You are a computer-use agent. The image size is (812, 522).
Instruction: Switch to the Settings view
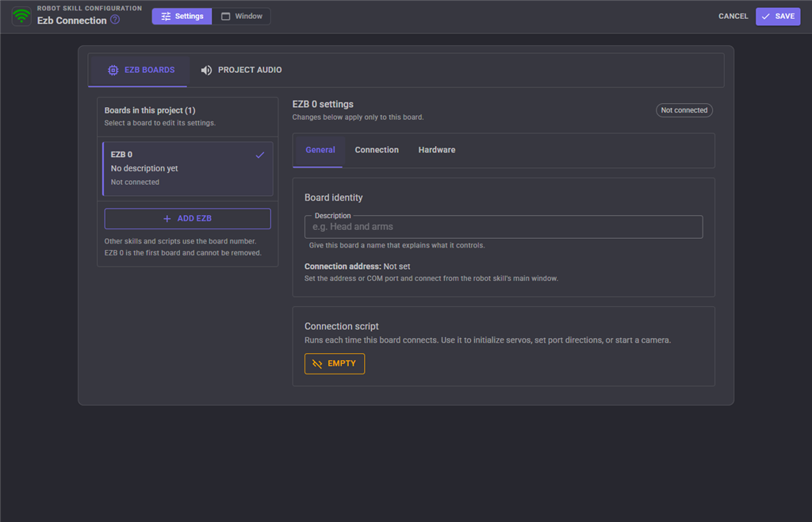(x=182, y=16)
